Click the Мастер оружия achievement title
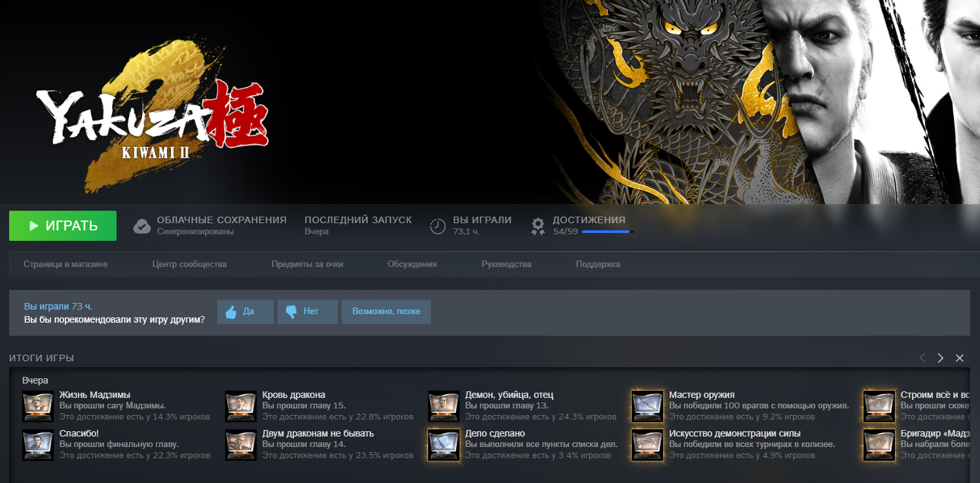 [x=702, y=395]
